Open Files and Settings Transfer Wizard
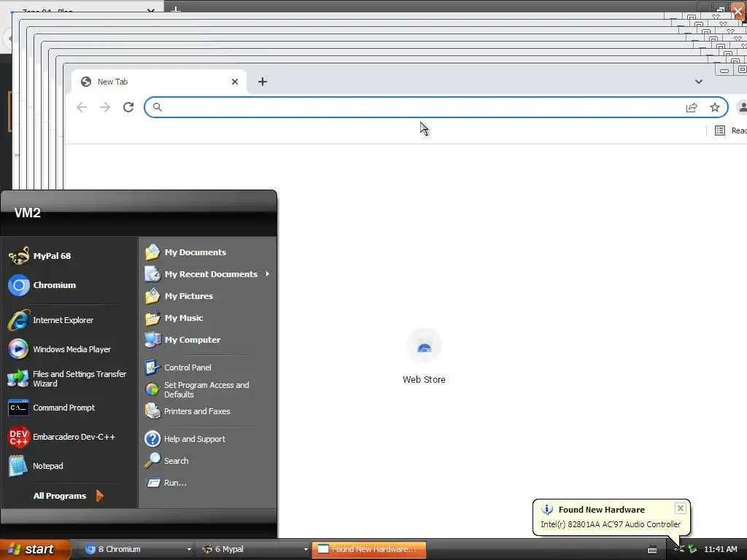The image size is (747, 560). coord(69,378)
